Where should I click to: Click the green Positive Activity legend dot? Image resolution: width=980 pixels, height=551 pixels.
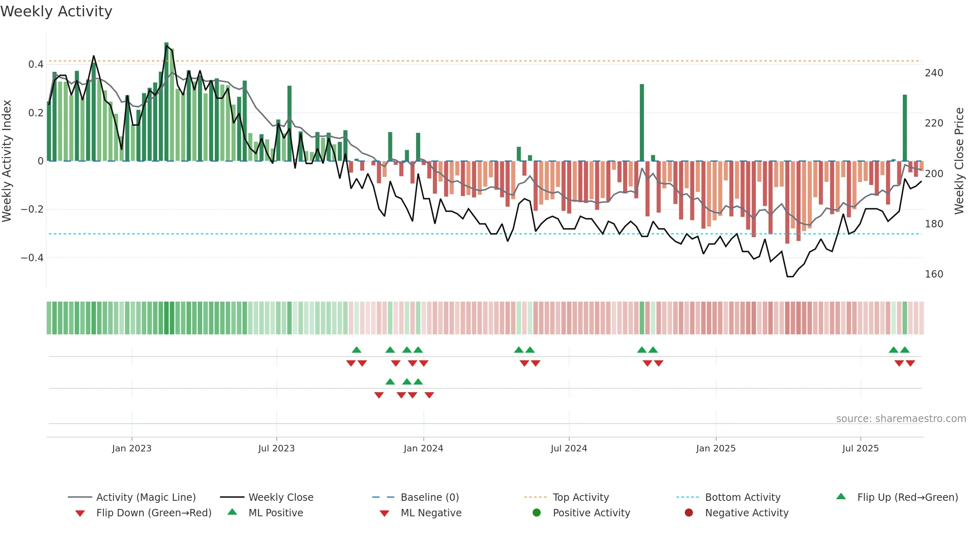pos(537,513)
